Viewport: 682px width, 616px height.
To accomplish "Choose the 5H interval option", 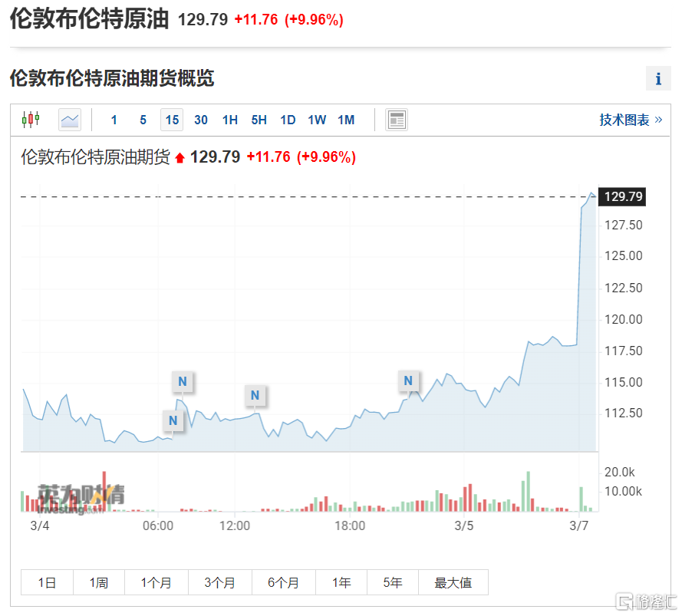I will point(259,120).
